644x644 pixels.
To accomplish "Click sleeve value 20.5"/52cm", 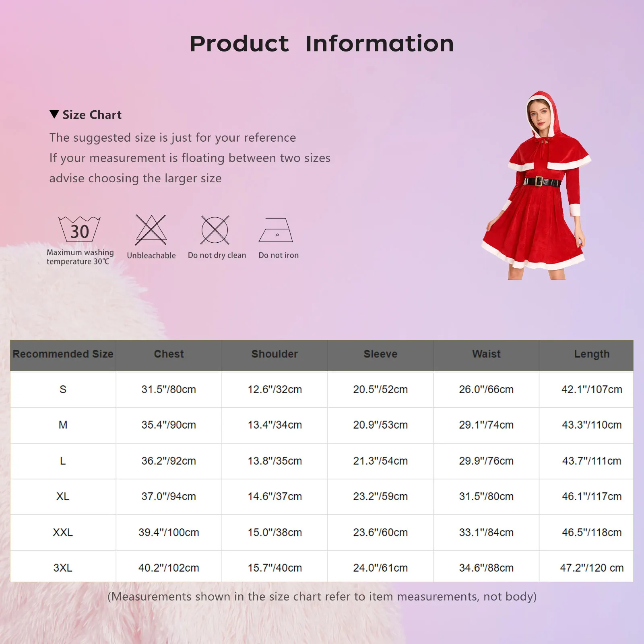I will point(380,389).
